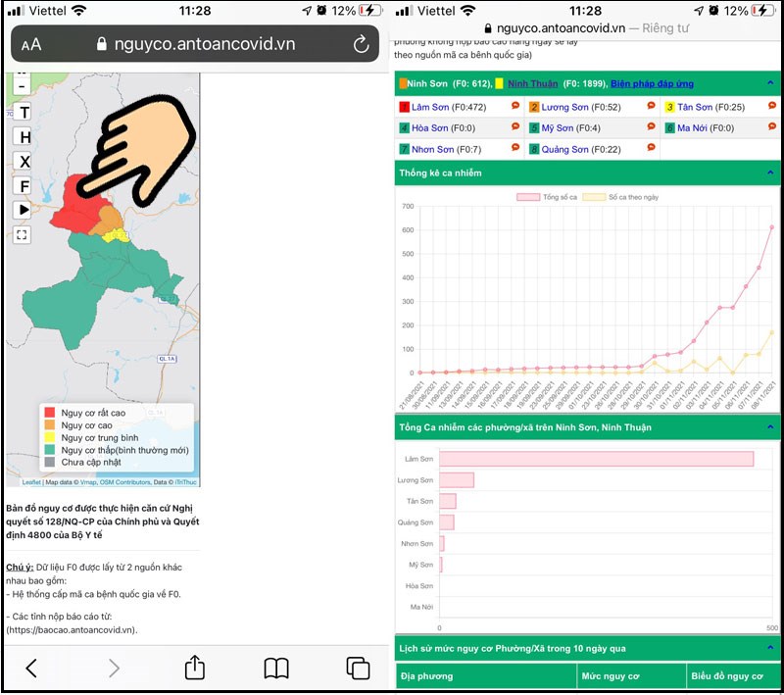Tap the T map control button

[x=22, y=112]
